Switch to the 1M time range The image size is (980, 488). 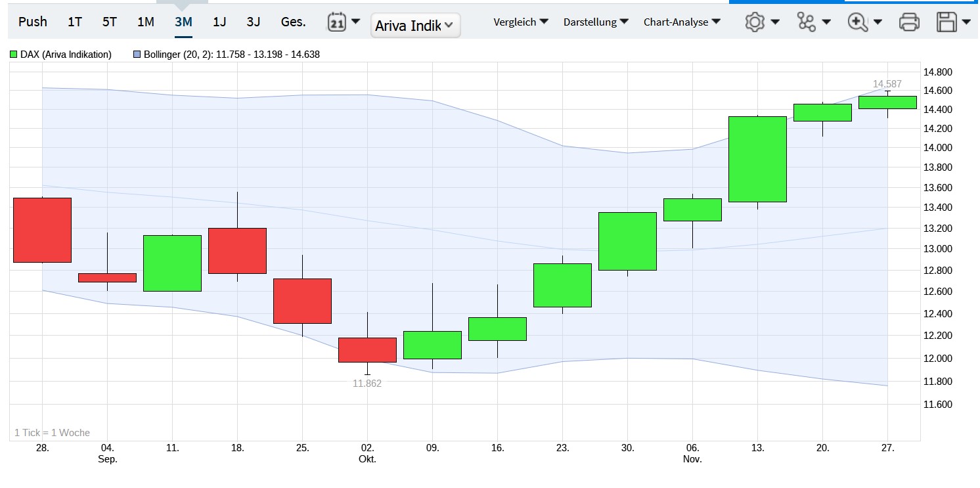146,22
